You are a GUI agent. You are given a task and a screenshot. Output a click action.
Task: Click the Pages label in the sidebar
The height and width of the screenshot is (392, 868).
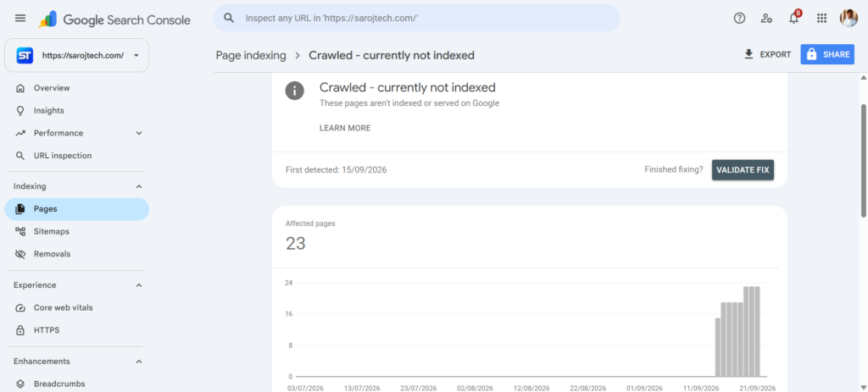coord(46,209)
